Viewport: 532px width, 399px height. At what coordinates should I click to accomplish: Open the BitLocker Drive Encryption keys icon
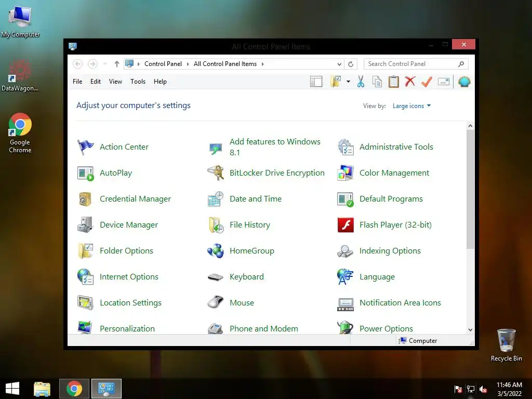(x=216, y=173)
